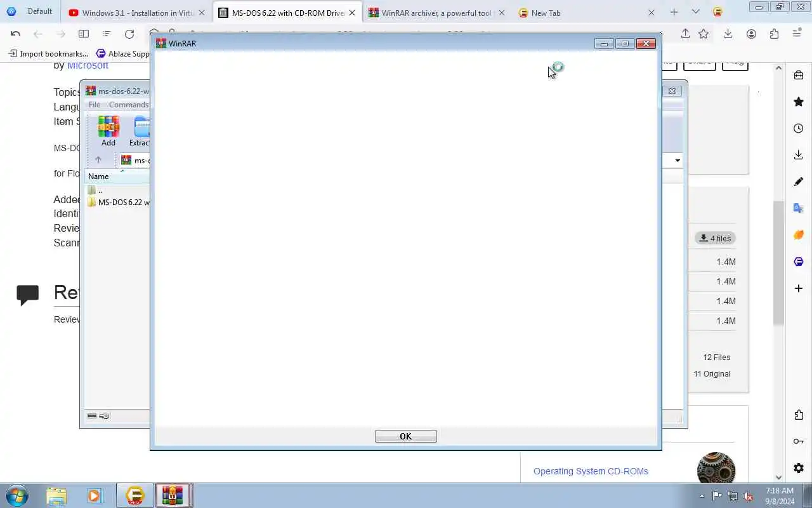Open Bookmarks star in right sidebar
812x508 pixels.
point(799,102)
